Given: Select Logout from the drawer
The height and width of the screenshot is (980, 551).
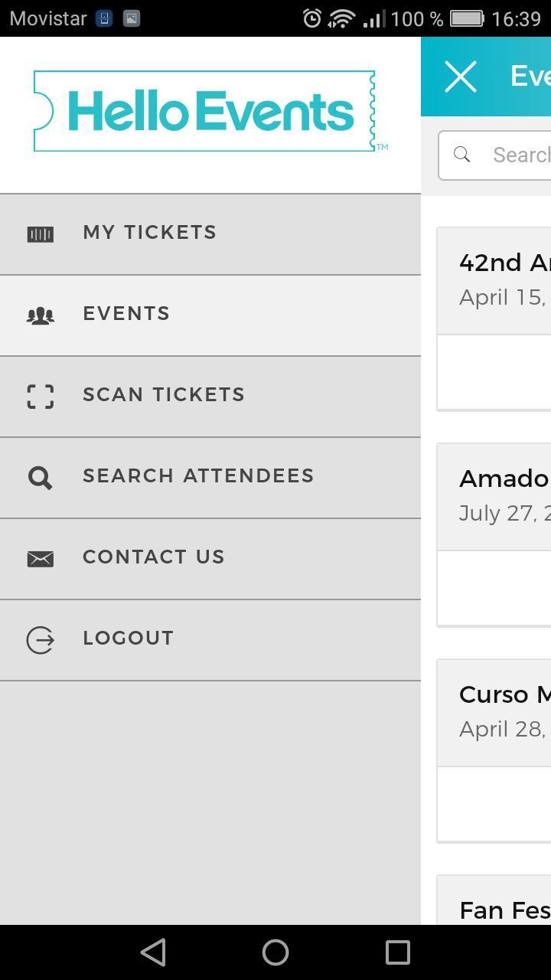Looking at the screenshot, I should [x=129, y=639].
